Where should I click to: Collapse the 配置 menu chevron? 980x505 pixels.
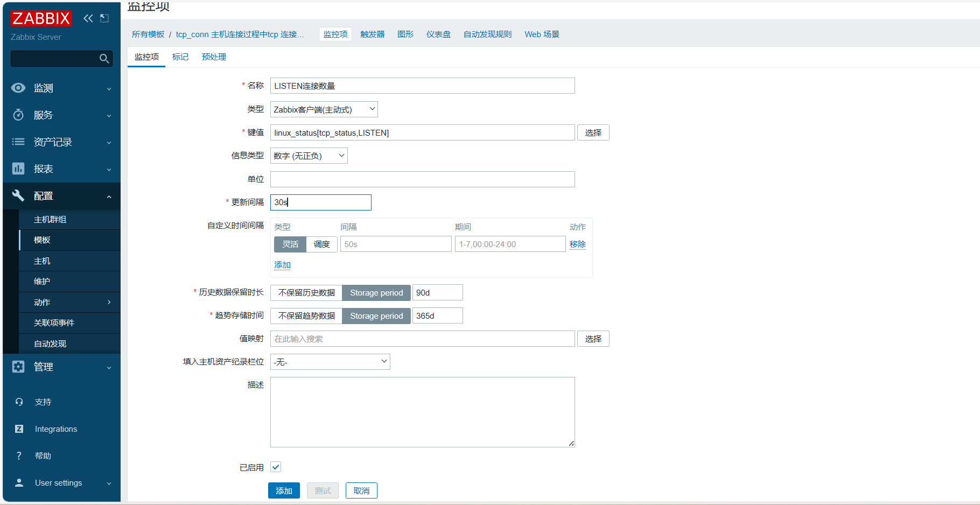coord(109,197)
